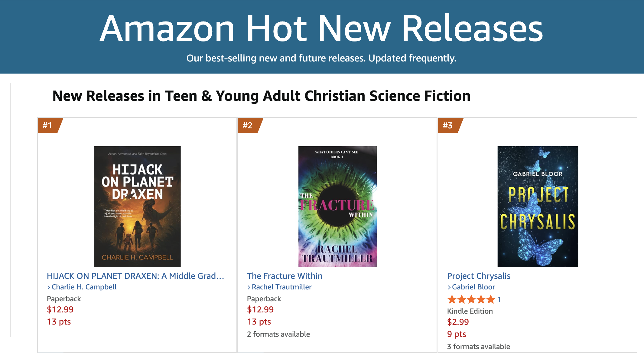Click the #1 rank badge
Viewport: 644px width, 353px height.
[48, 125]
